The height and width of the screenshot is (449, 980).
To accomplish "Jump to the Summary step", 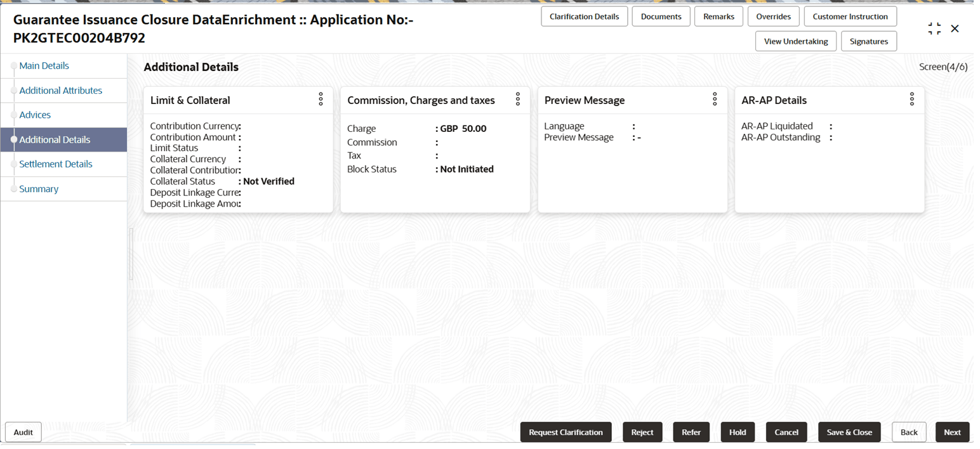I will click(39, 189).
